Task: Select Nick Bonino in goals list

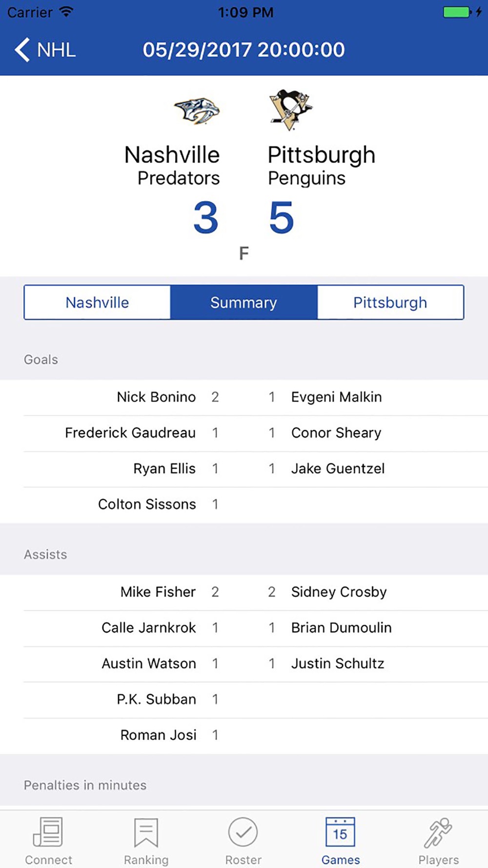Action: [156, 397]
